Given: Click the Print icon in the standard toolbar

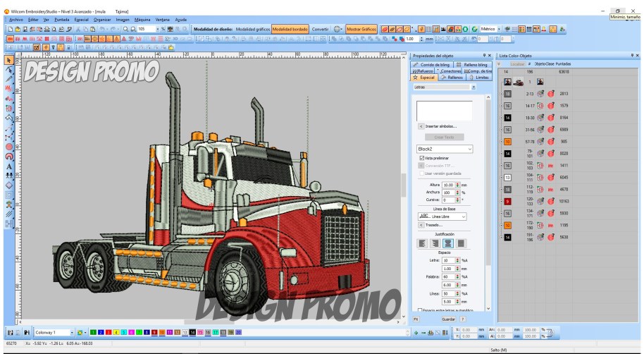Looking at the screenshot, I should click(x=47, y=29).
